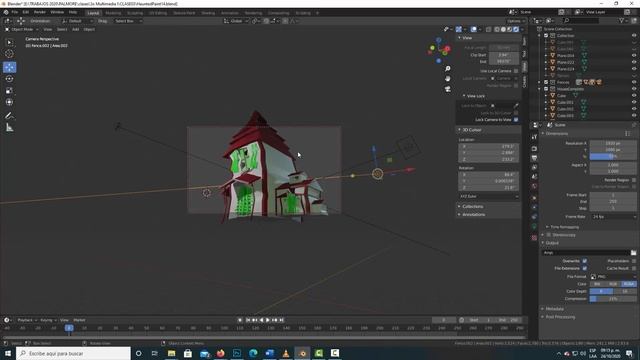
Task: Open the File menu
Action: [15, 12]
